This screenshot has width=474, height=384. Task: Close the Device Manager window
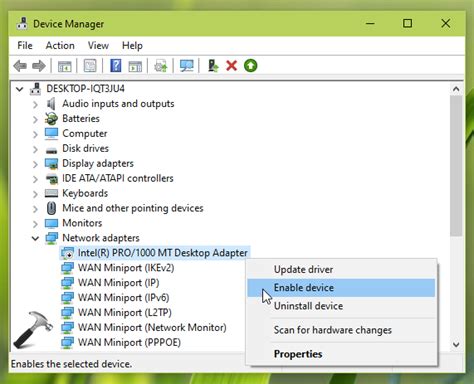click(x=446, y=24)
